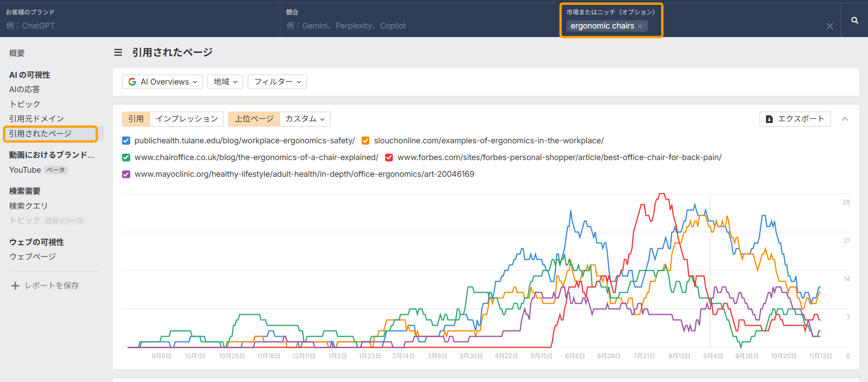The height and width of the screenshot is (382, 868).
Task: Click the Google logo in AI Overviews
Action: coord(132,82)
